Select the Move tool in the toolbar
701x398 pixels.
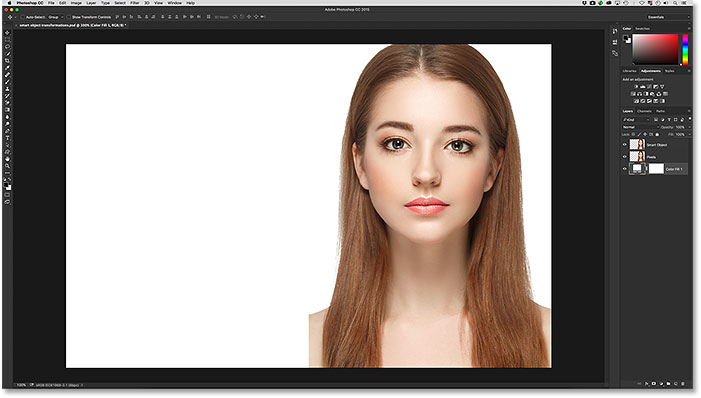(x=8, y=33)
